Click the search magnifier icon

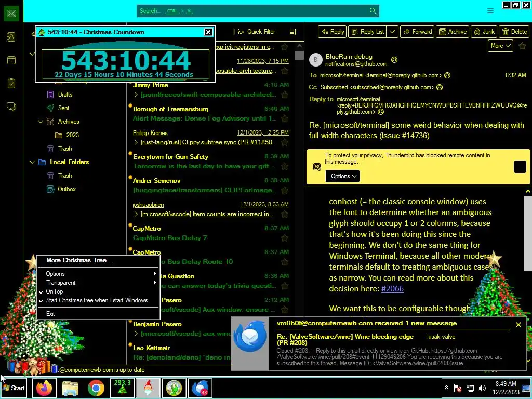click(x=373, y=11)
